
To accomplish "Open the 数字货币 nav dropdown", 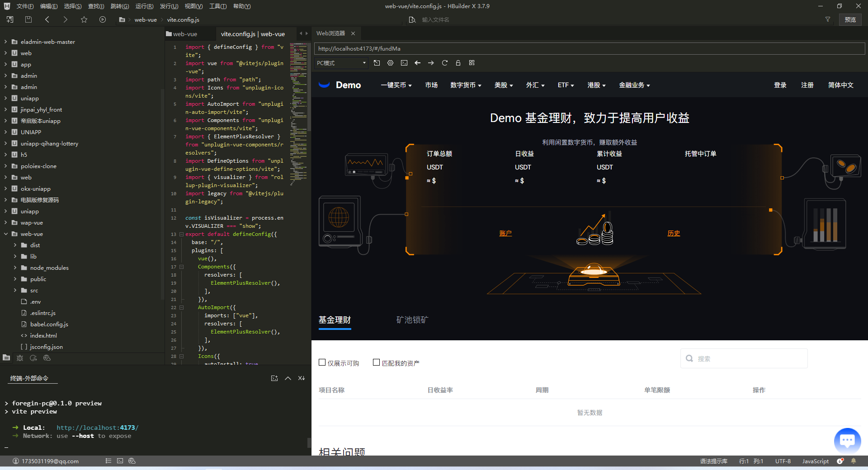I will 466,85.
